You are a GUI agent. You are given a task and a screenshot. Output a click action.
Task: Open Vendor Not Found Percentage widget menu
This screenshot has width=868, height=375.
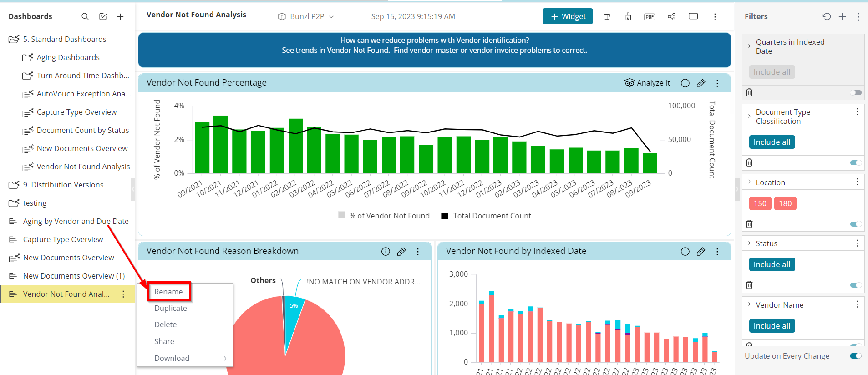(717, 83)
